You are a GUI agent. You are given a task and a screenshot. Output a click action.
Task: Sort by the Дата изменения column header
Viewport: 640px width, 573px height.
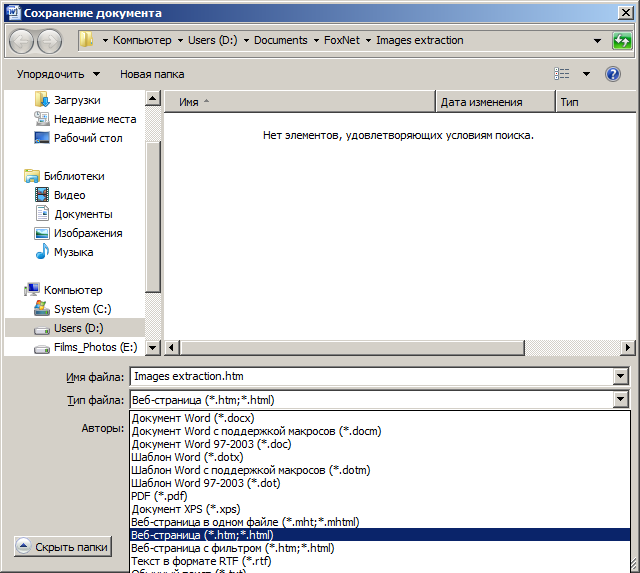(x=496, y=102)
